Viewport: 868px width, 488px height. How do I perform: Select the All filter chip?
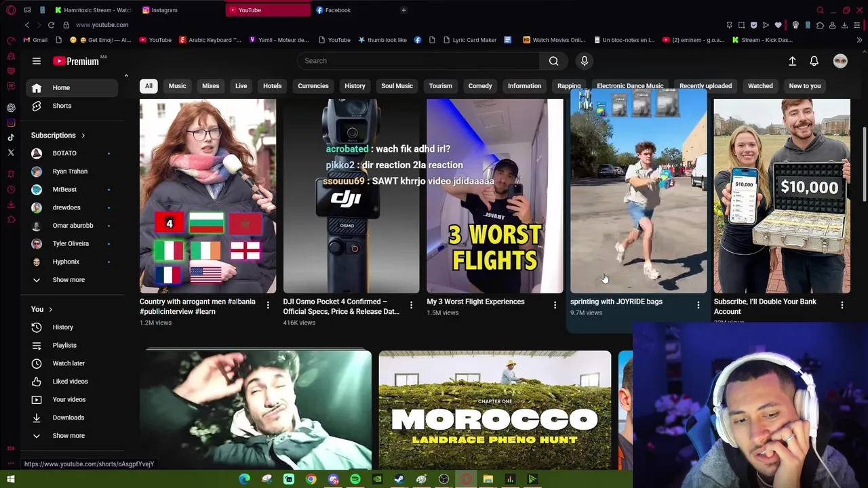(149, 86)
